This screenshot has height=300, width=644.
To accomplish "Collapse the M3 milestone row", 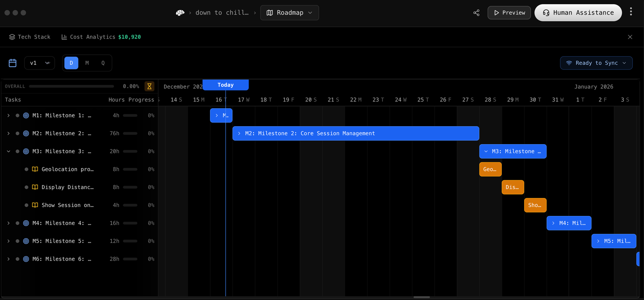I will pos(9,151).
